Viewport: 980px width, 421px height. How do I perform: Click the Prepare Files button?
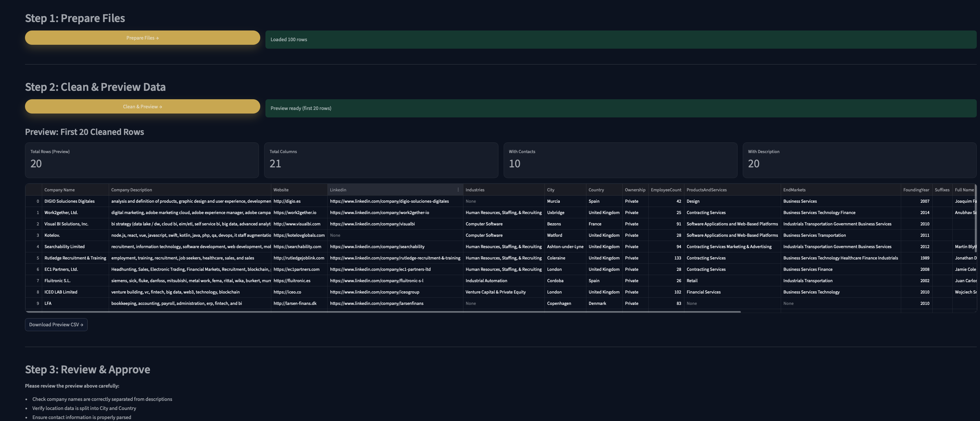[142, 38]
